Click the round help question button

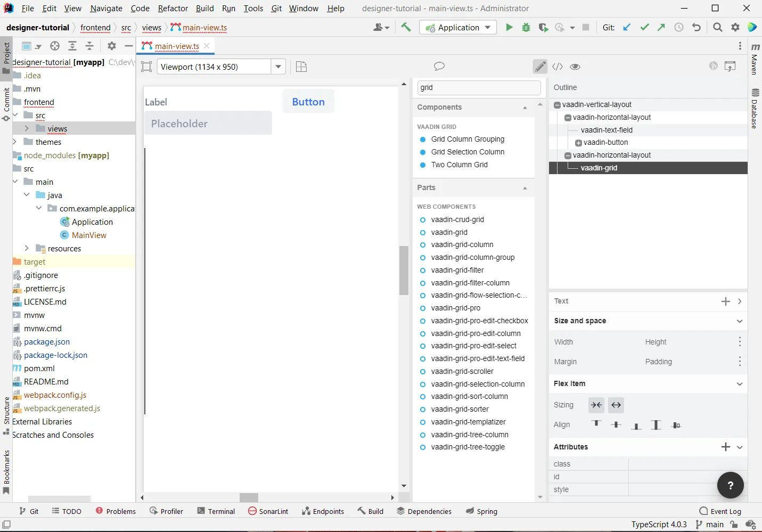pyautogui.click(x=730, y=485)
